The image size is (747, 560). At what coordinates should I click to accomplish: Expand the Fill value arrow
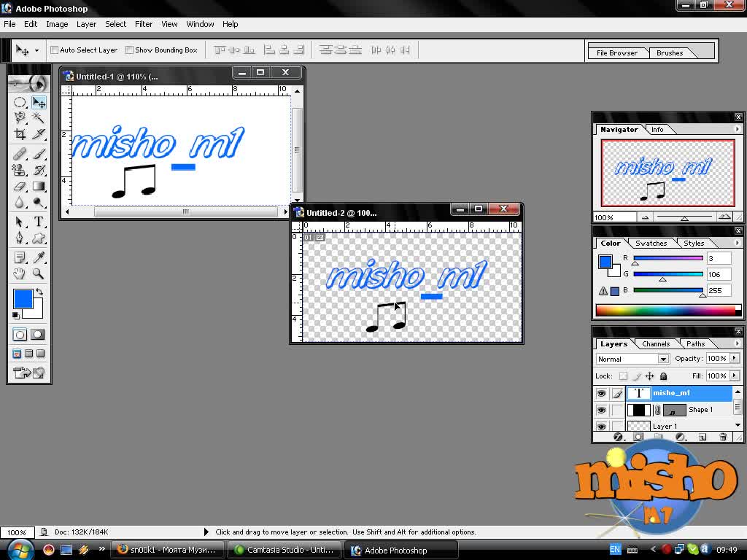pos(734,376)
